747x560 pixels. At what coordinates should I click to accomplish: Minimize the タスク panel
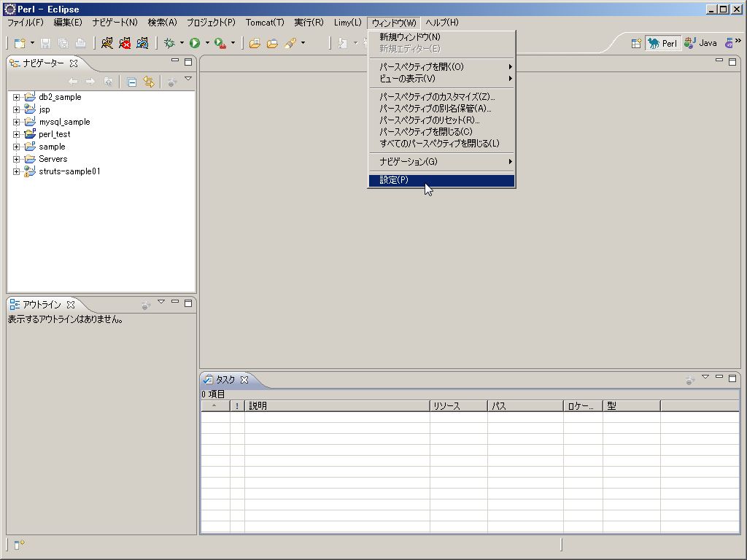pos(719,377)
